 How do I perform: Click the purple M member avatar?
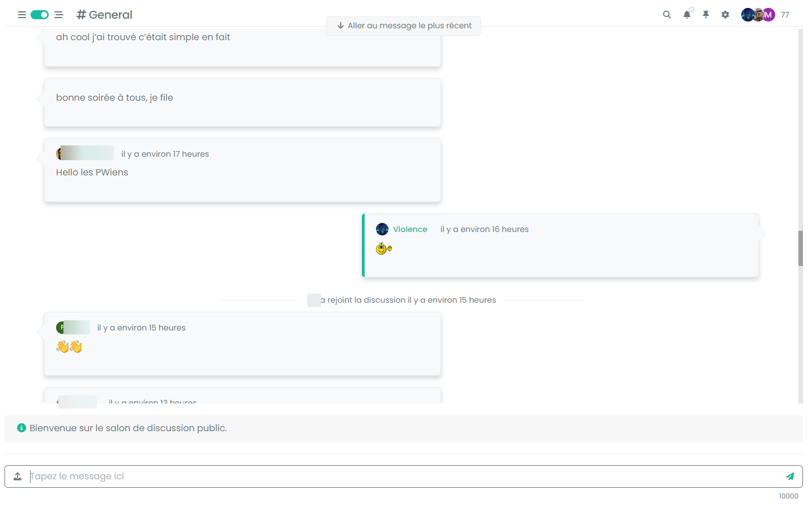pos(768,15)
